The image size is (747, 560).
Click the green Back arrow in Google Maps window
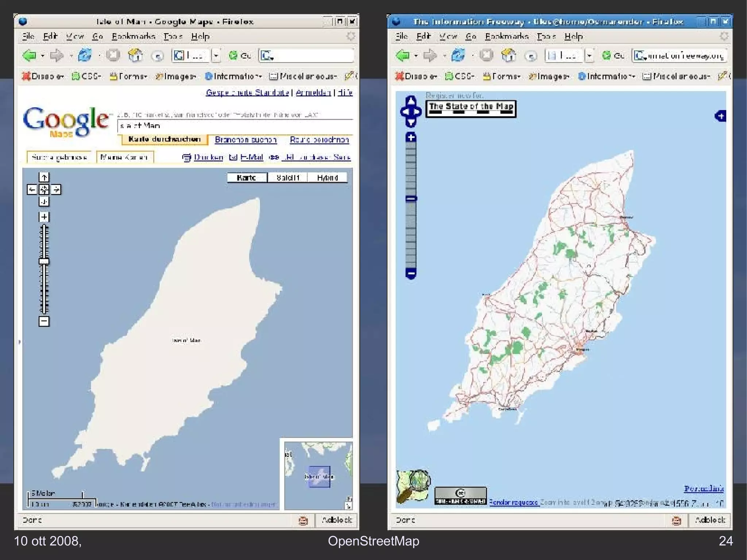click(x=30, y=55)
